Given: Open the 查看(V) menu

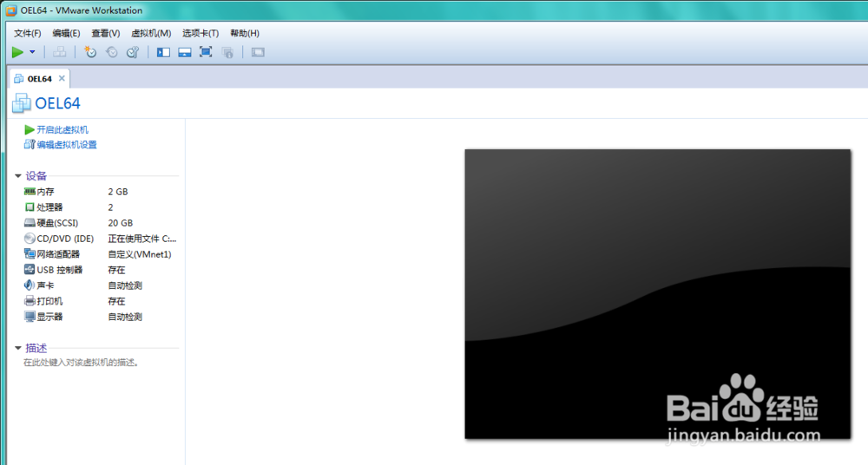Looking at the screenshot, I should 105,33.
